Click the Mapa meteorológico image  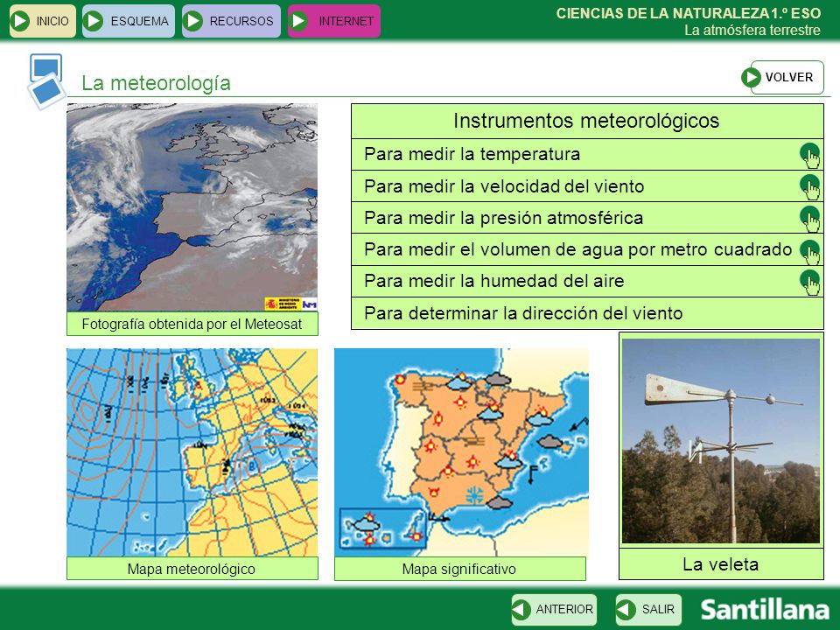192,452
